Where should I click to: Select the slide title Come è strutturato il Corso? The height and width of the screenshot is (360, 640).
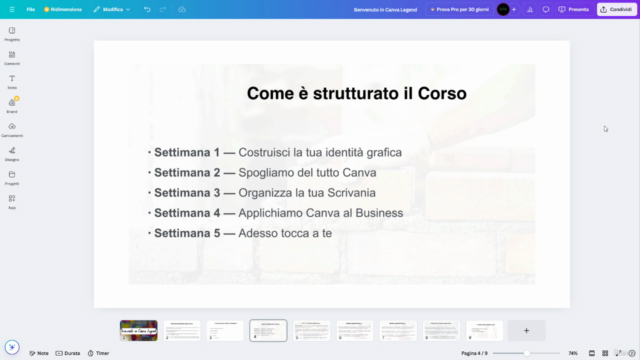pyautogui.click(x=357, y=93)
